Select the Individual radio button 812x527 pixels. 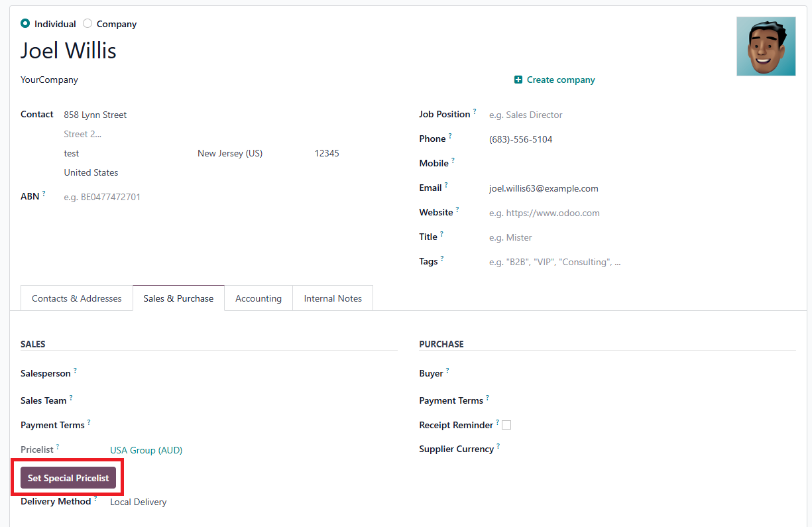(25, 23)
